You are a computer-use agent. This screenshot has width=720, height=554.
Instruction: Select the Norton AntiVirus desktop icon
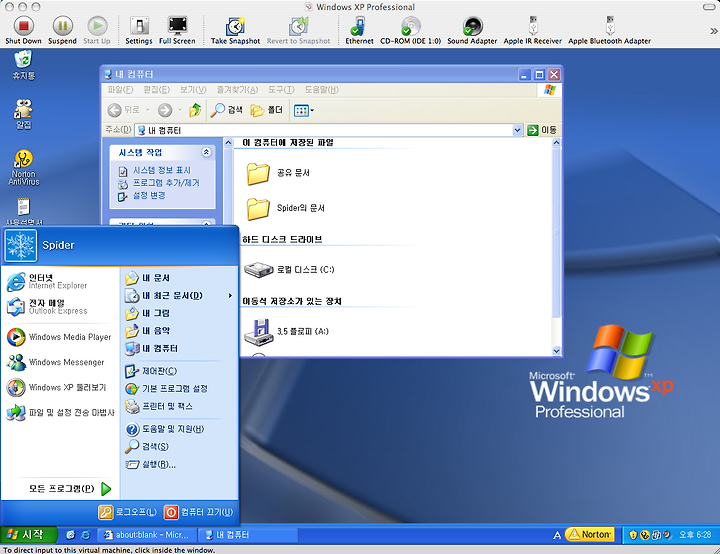coord(23,167)
